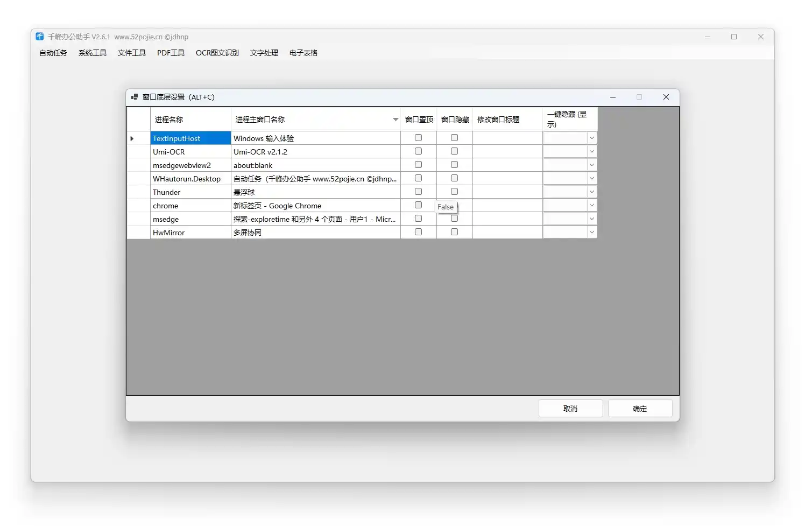Image resolution: width=812 pixels, height=526 pixels.
Task: Select the TextInputHost process cell
Action: [x=190, y=138]
